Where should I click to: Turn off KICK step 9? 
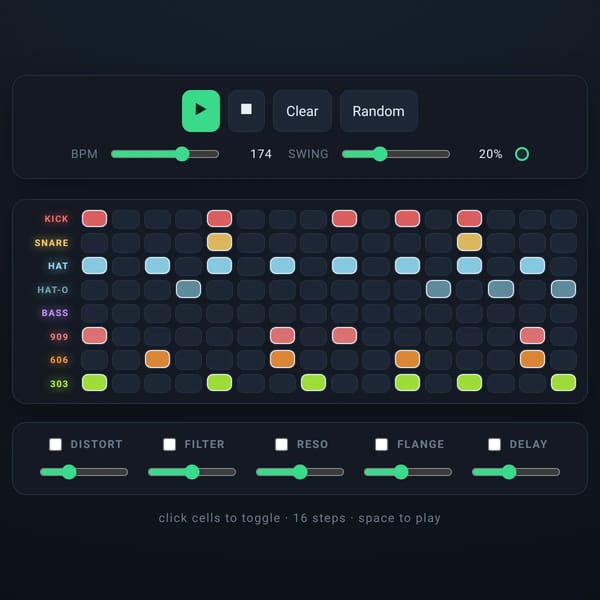344,218
